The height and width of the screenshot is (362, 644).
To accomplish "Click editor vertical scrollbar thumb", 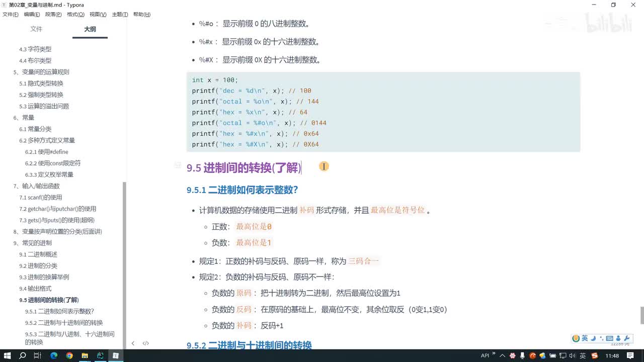I will coord(642,315).
